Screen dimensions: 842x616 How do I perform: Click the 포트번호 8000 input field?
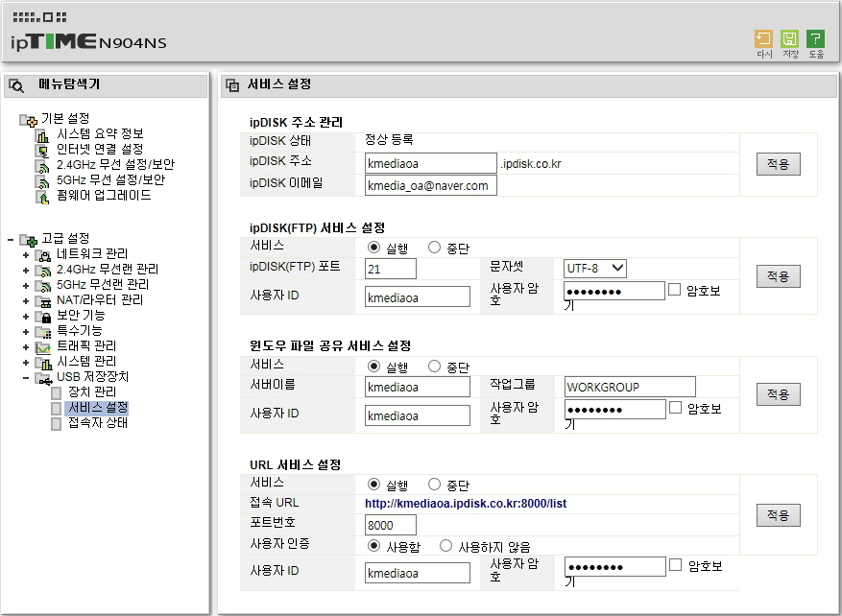[x=391, y=525]
